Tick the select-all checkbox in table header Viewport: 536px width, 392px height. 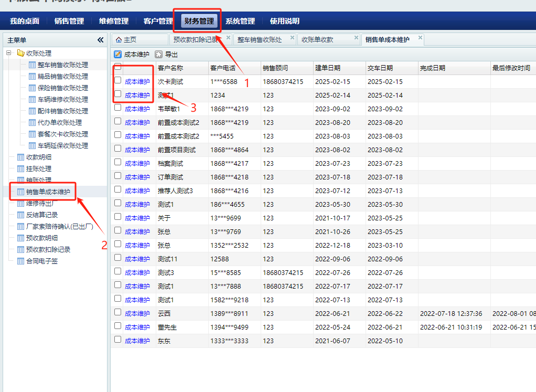click(118, 67)
